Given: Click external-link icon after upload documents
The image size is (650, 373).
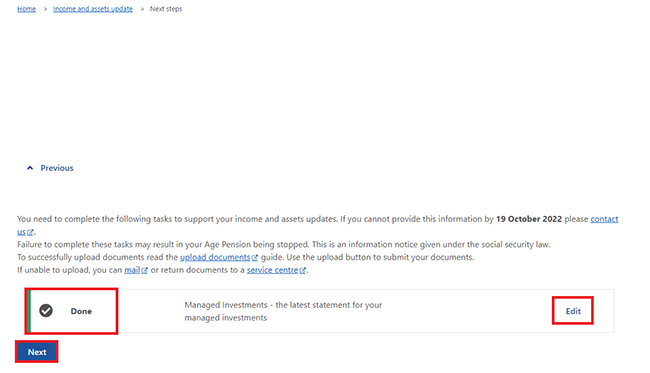Looking at the screenshot, I should pos(255,258).
